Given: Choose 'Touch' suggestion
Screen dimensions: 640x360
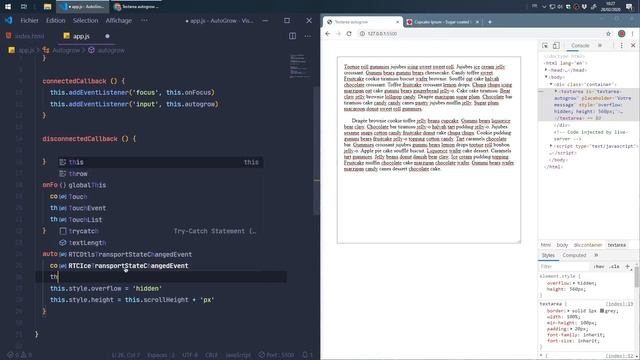Looking at the screenshot, I should pyautogui.click(x=160, y=196).
